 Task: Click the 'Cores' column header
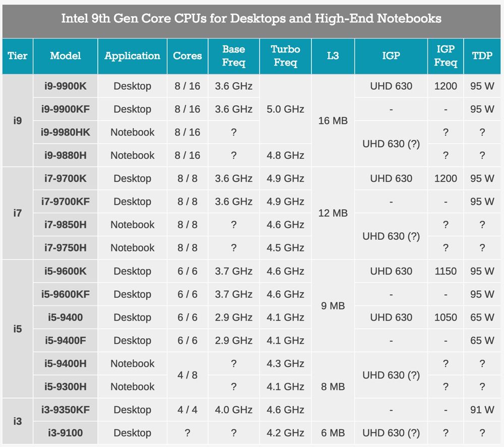[187, 56]
